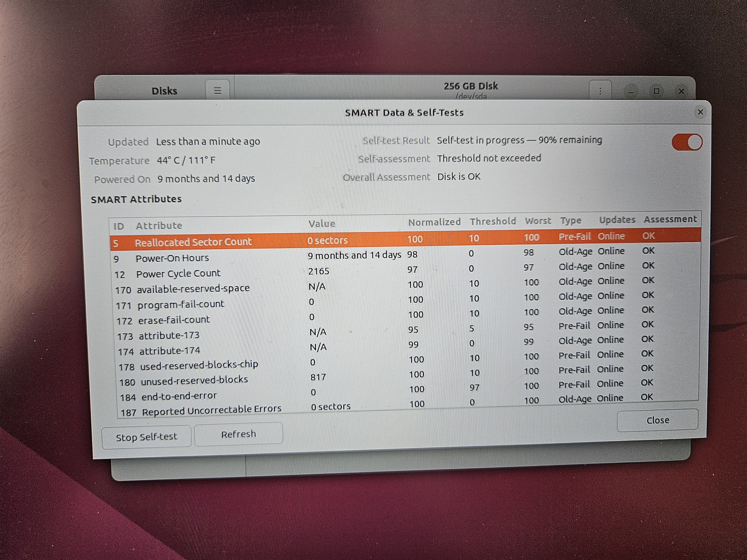The image size is (747, 560).
Task: Open the hamburger menu in Disks window
Action: (218, 91)
